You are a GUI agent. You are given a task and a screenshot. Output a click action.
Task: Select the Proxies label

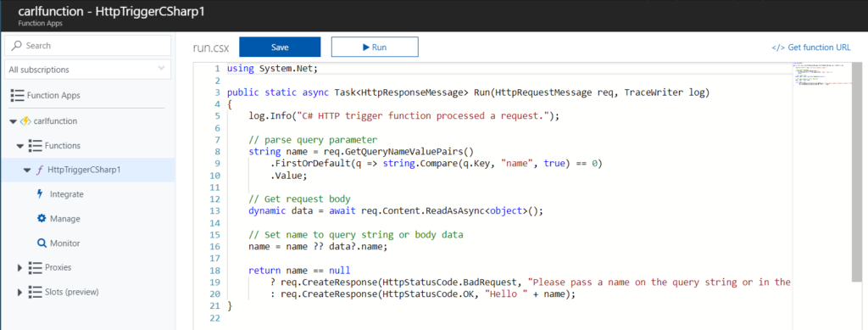58,267
